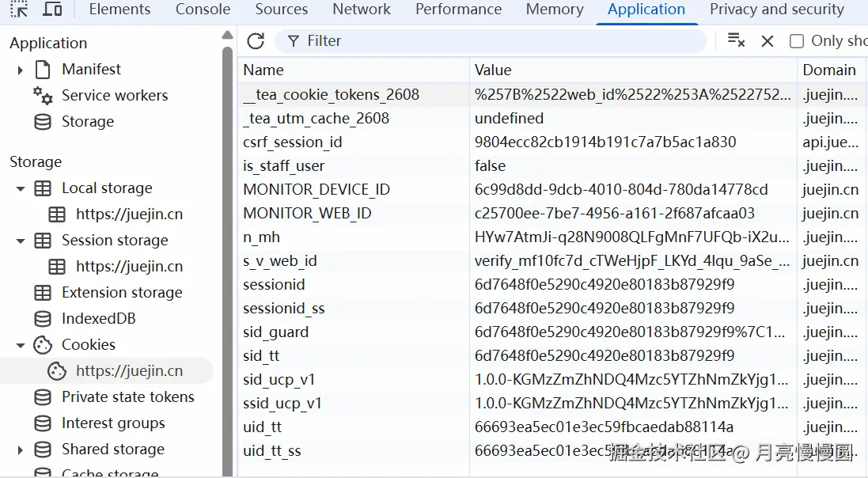Image resolution: width=868 pixels, height=478 pixels.
Task: Collapse the Local storage section
Action: pyautogui.click(x=21, y=189)
